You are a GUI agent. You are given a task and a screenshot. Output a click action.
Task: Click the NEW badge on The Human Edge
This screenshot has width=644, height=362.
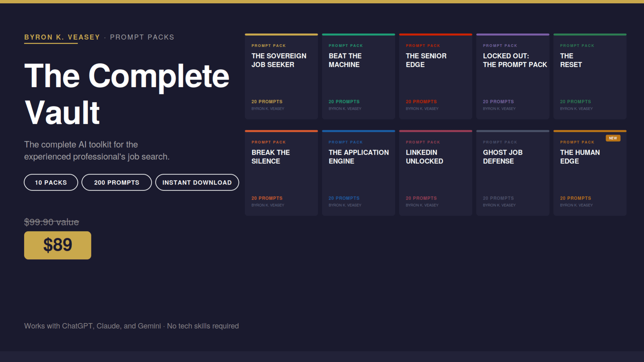(613, 138)
